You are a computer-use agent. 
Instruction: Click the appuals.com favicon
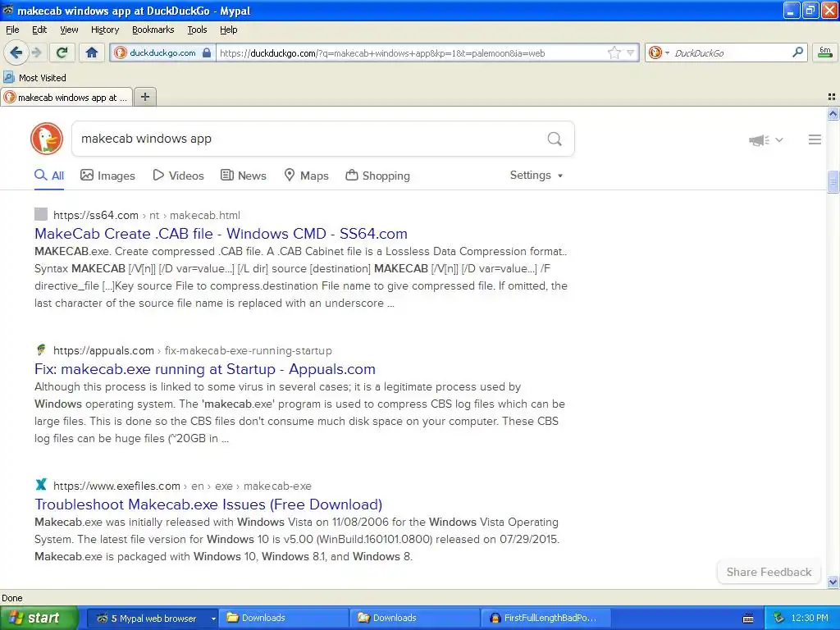[x=41, y=349]
